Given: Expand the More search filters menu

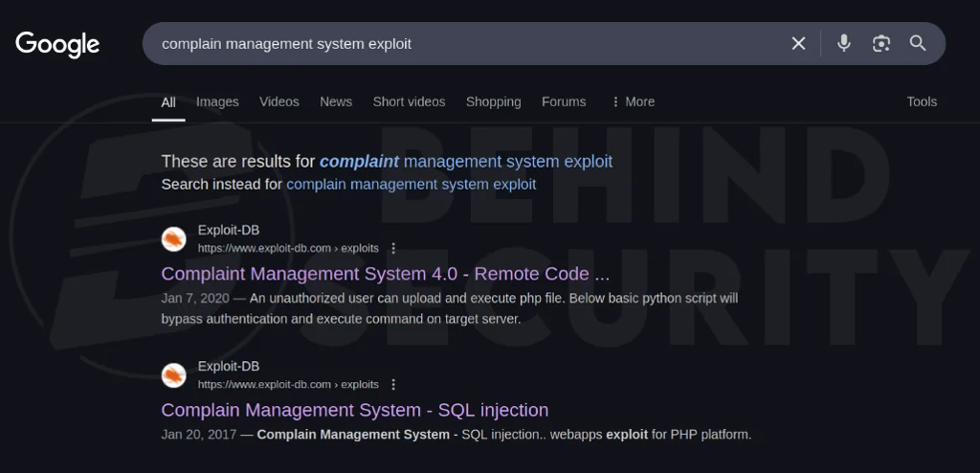Looking at the screenshot, I should 634,102.
